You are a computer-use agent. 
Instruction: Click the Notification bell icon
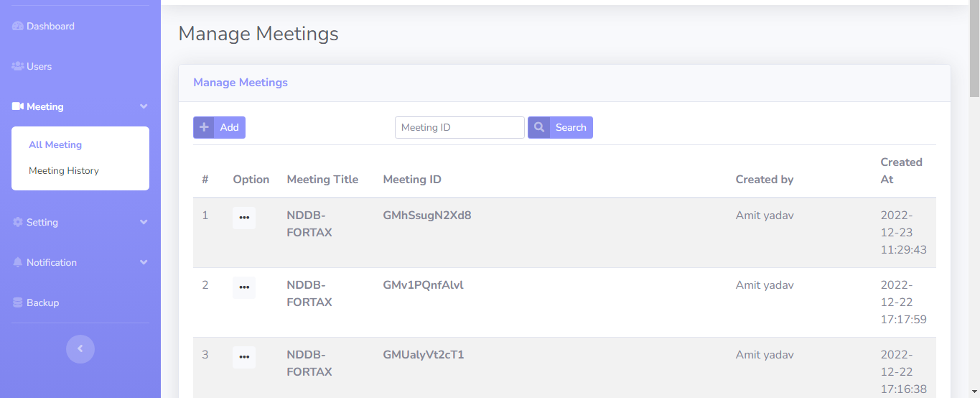(18, 263)
